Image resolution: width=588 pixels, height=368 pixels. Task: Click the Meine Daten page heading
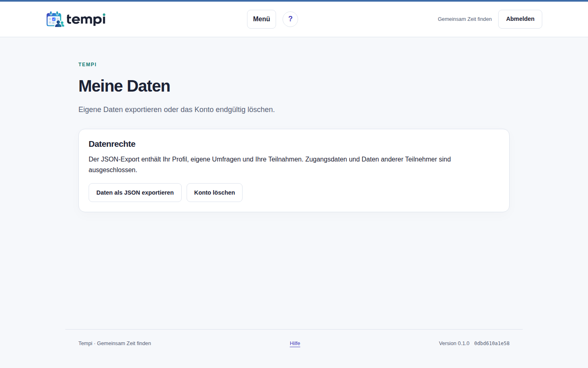(124, 86)
